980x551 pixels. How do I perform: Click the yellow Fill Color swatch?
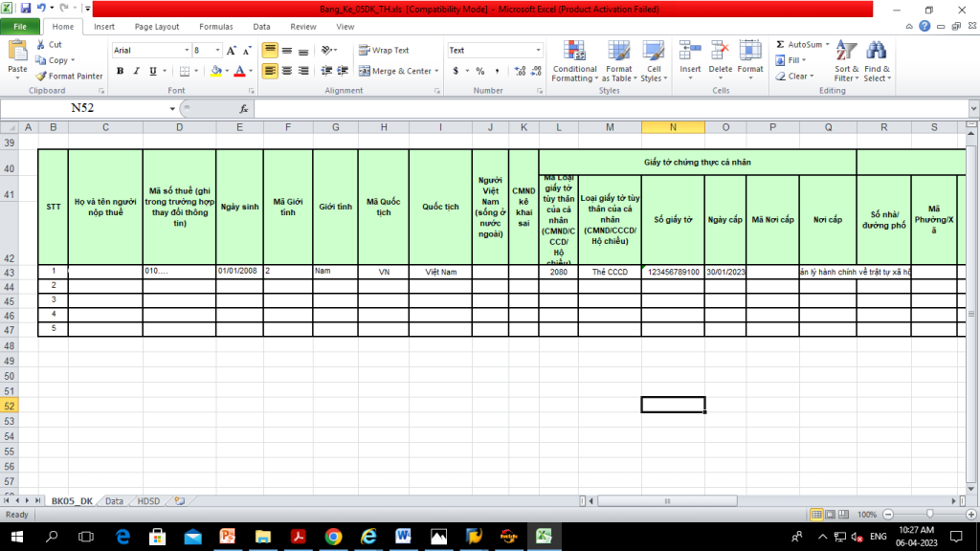[216, 71]
